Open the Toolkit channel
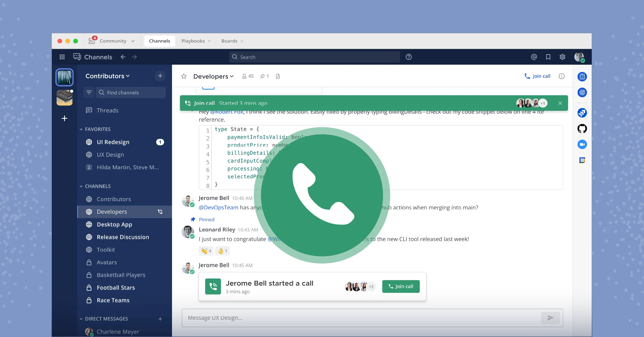This screenshot has height=337, width=644. [x=125, y=250]
